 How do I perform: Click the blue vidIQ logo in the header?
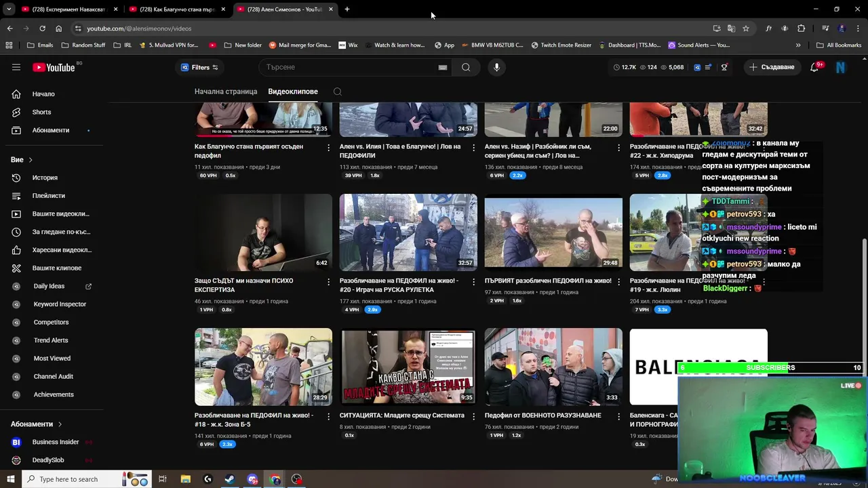coord(696,67)
